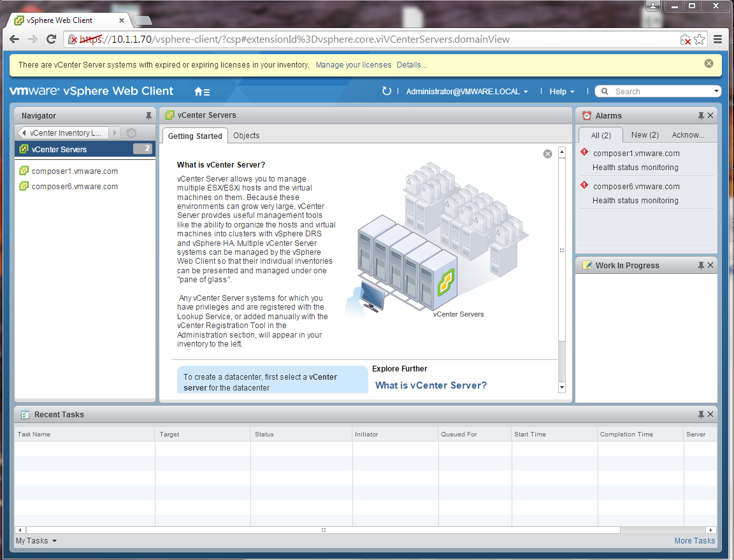
Task: Open composer1.vmware.com alarm entry
Action: point(636,153)
